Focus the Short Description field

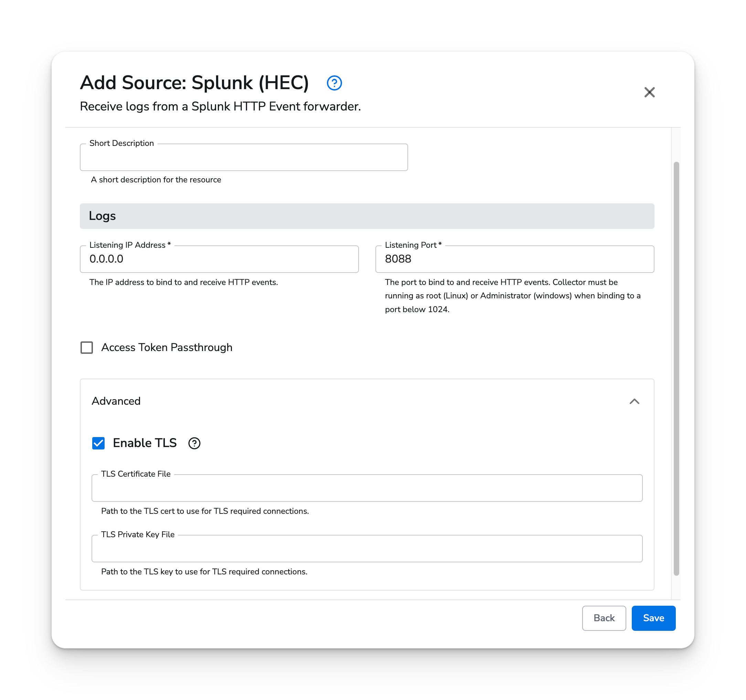pos(244,157)
